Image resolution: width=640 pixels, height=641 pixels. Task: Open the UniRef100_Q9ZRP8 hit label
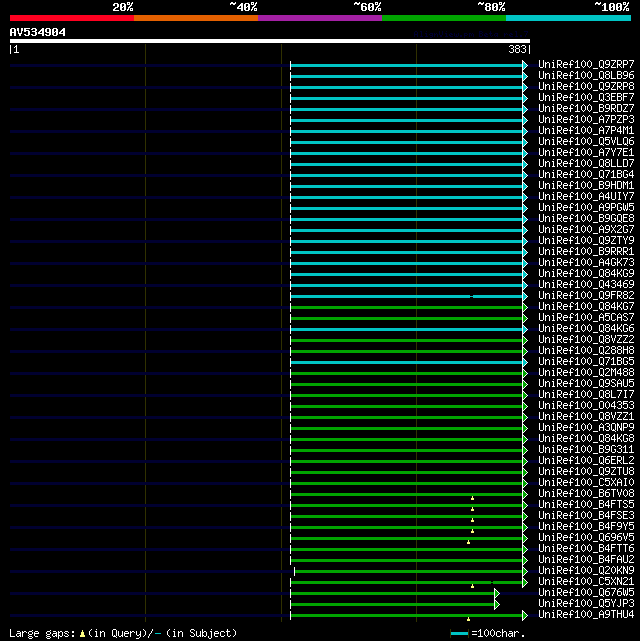pos(586,86)
